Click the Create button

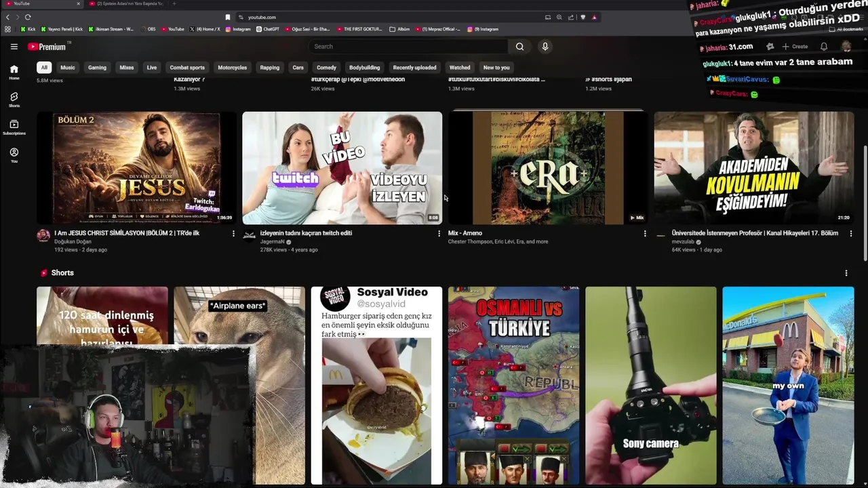(795, 47)
